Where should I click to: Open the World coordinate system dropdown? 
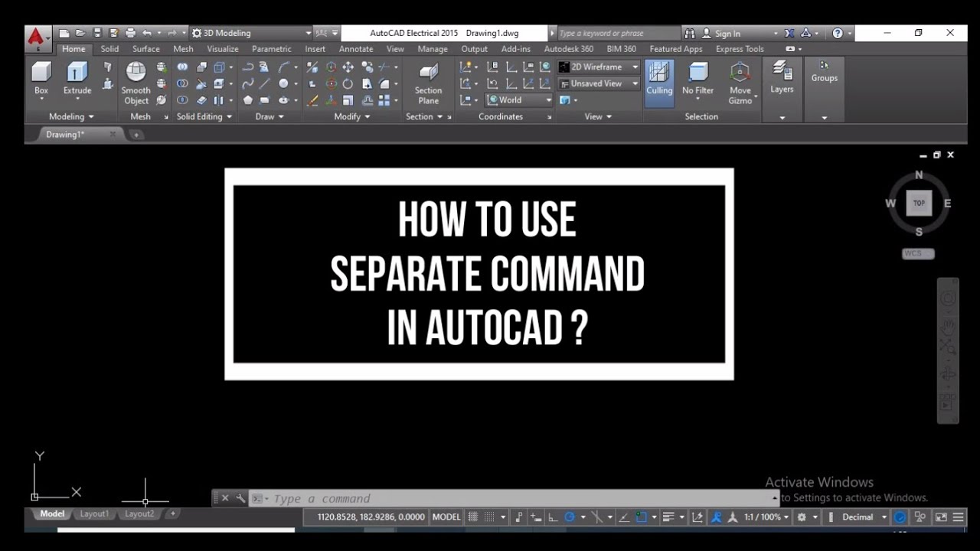pos(519,100)
